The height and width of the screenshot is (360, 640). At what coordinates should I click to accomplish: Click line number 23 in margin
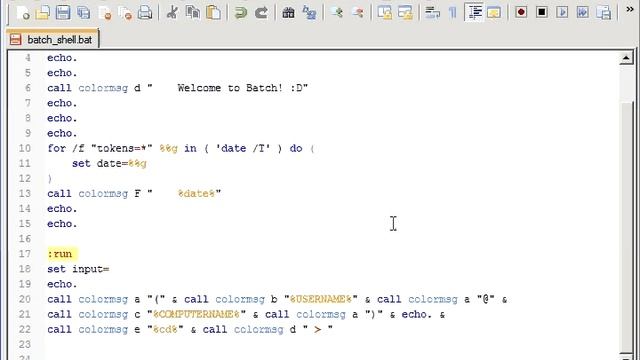(24, 344)
